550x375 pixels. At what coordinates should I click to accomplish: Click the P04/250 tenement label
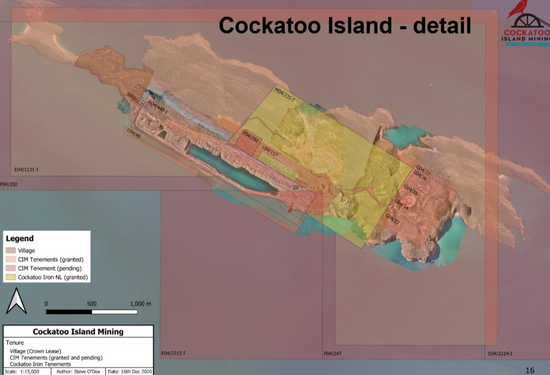tap(9, 184)
